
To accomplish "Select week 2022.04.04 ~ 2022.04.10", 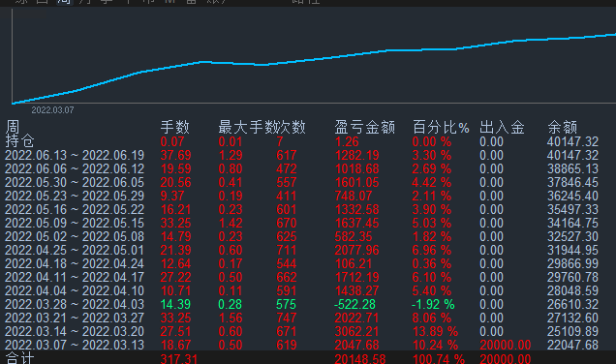I will [75, 291].
